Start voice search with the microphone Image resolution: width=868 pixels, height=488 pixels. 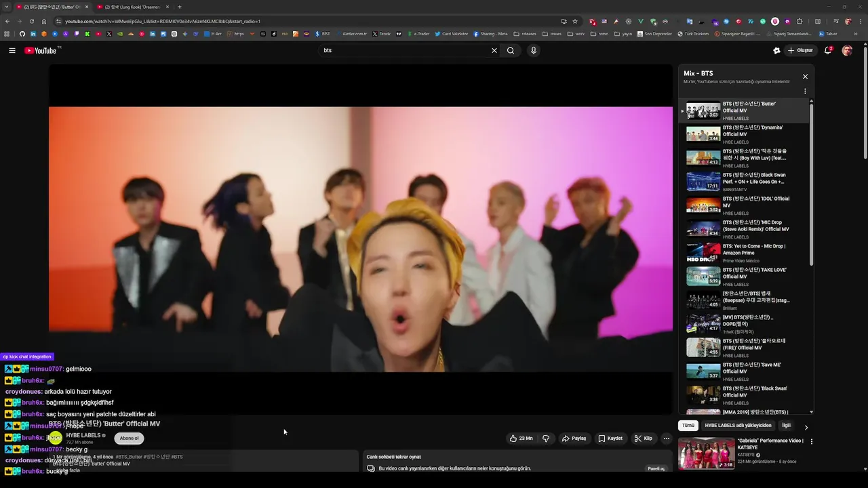pyautogui.click(x=534, y=50)
